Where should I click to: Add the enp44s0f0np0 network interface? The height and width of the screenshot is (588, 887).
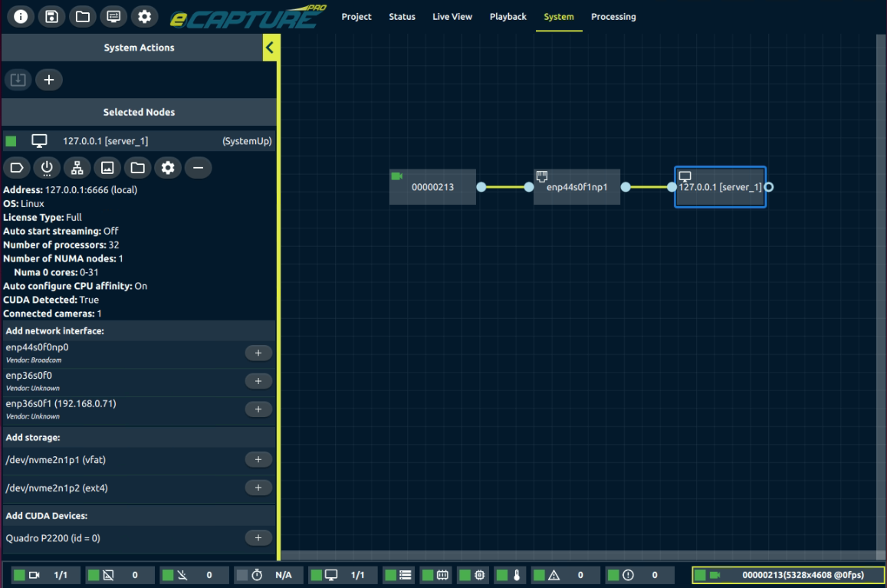tap(258, 353)
